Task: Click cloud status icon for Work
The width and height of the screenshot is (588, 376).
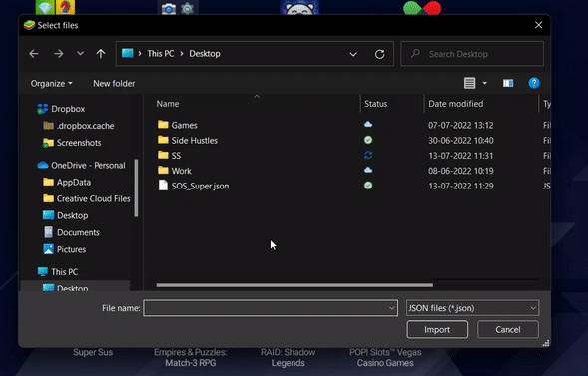Action: 368,170
